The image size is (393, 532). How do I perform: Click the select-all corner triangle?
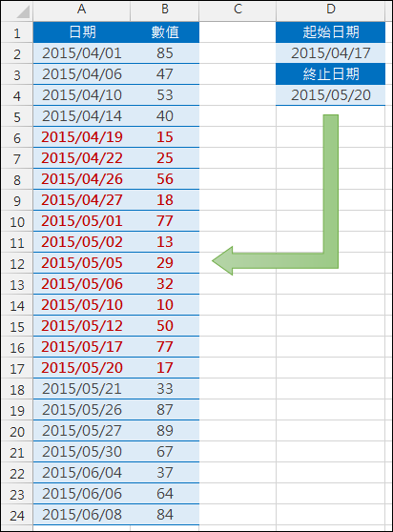coord(23,11)
